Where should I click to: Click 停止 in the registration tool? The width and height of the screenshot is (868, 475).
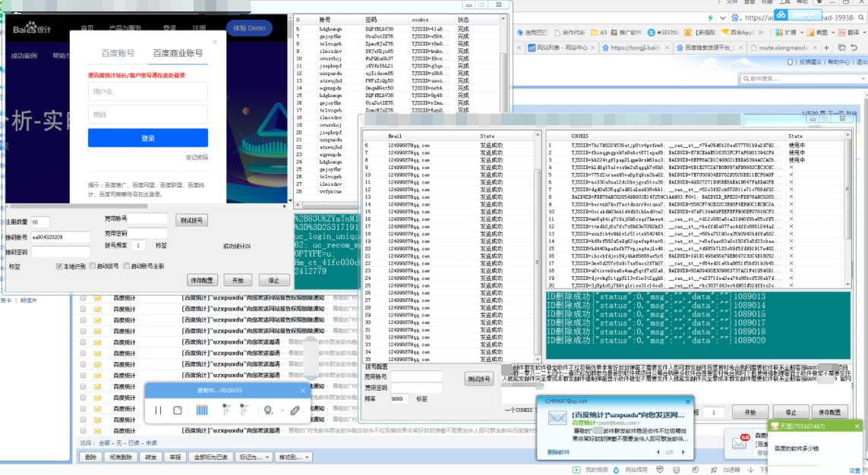click(x=273, y=280)
